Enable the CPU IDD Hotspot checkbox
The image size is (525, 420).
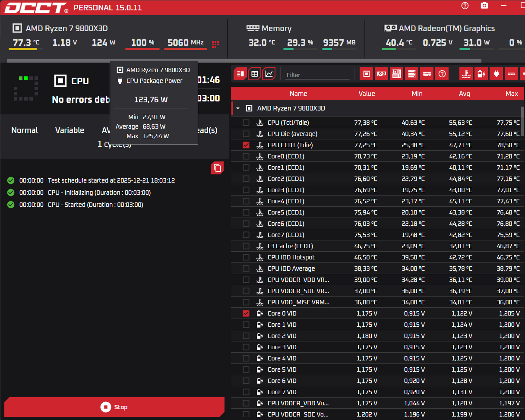(x=246, y=257)
